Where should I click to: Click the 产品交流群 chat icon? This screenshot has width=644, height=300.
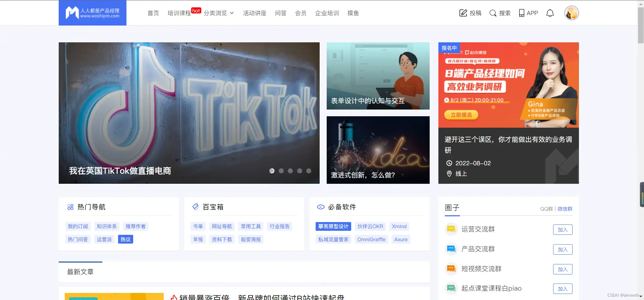pyautogui.click(x=451, y=249)
